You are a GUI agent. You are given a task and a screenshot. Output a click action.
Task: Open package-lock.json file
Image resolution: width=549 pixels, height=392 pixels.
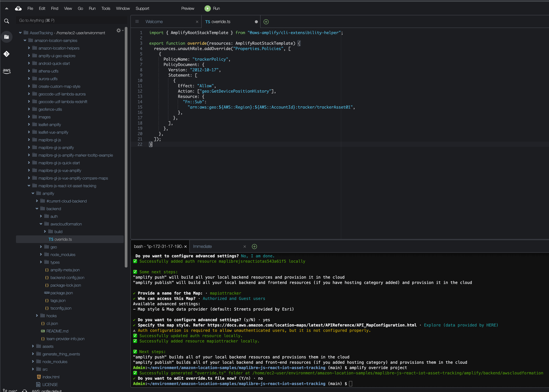(65, 285)
